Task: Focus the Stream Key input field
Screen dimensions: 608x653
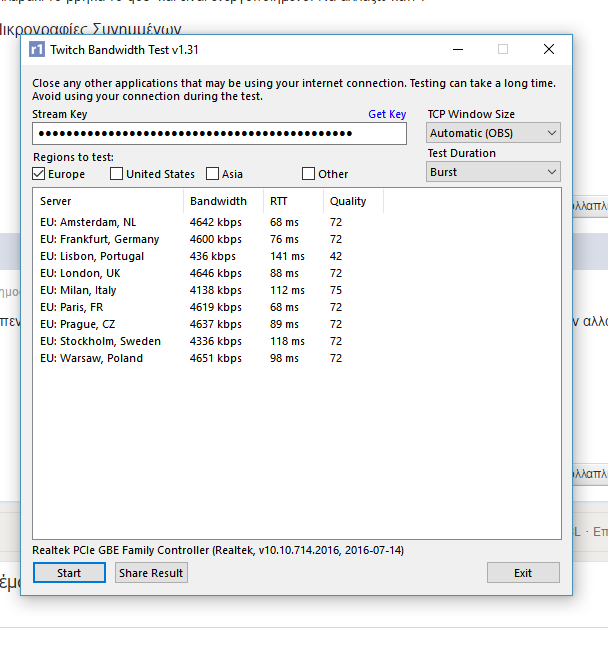Action: click(x=219, y=134)
